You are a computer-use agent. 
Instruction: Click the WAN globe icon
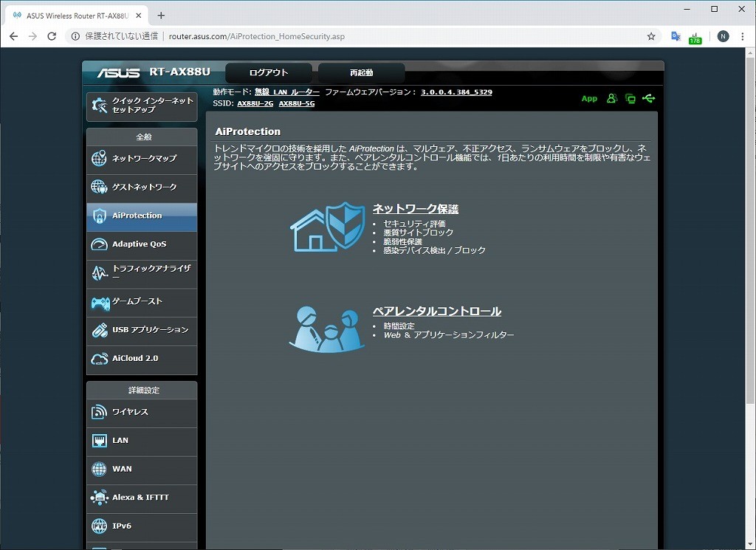(x=99, y=469)
